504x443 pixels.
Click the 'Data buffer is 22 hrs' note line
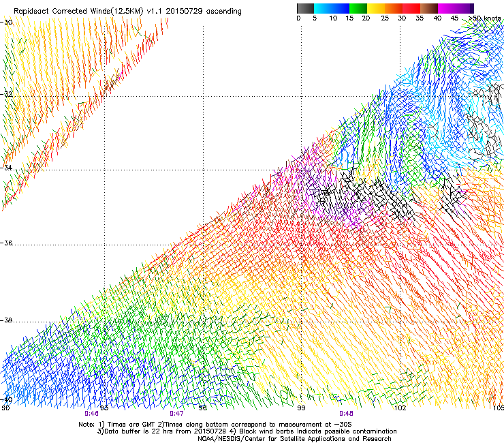tap(247, 431)
